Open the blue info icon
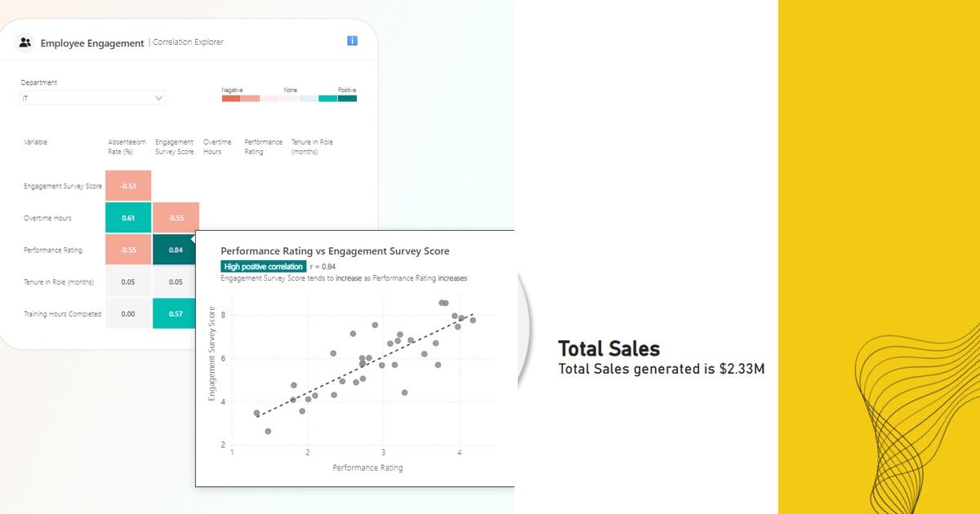The image size is (980, 514). click(352, 39)
